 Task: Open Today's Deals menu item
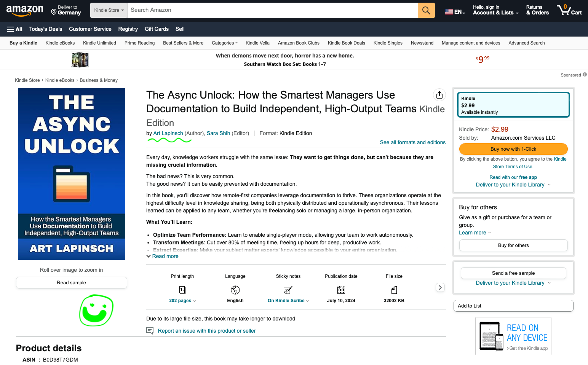pyautogui.click(x=46, y=29)
